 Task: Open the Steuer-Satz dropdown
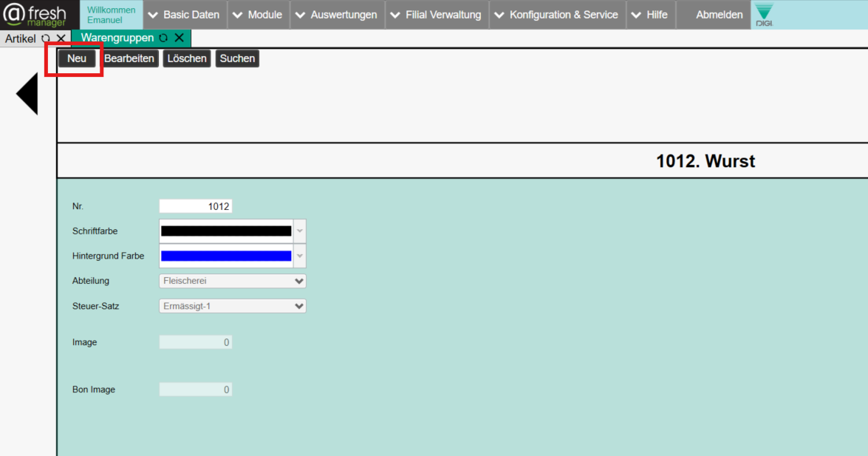[x=232, y=306]
